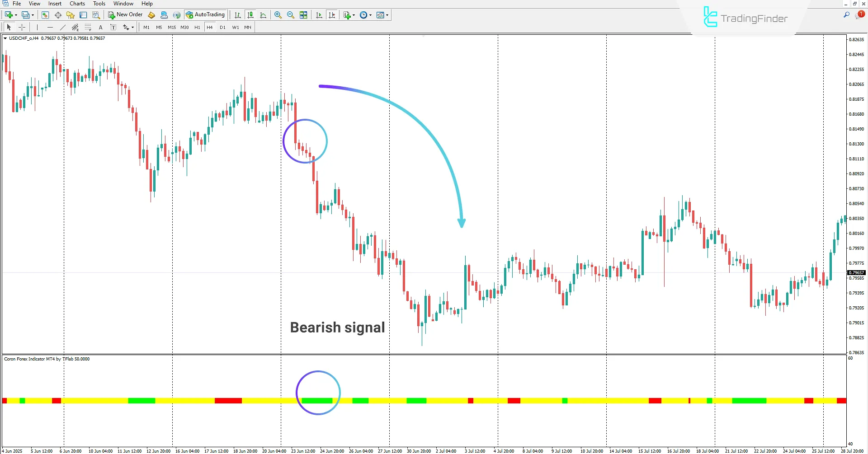This screenshot has height=454, width=868.
Task: Click the current price label 0.79657
Action: coord(856,273)
